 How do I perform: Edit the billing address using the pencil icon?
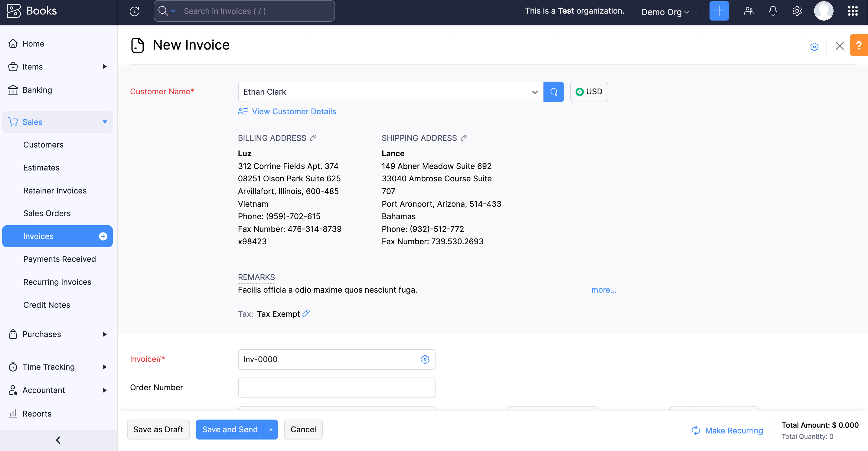[x=313, y=138]
